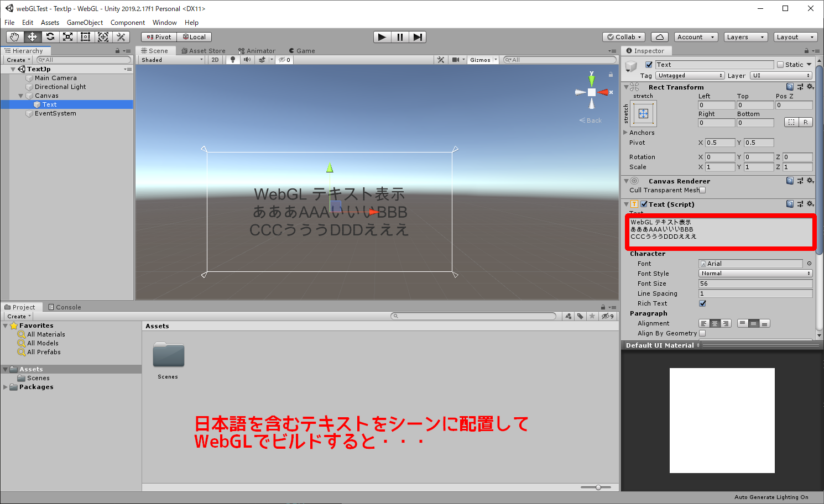Open the Account dropdown
Screen dimensions: 824x504
(x=696, y=37)
